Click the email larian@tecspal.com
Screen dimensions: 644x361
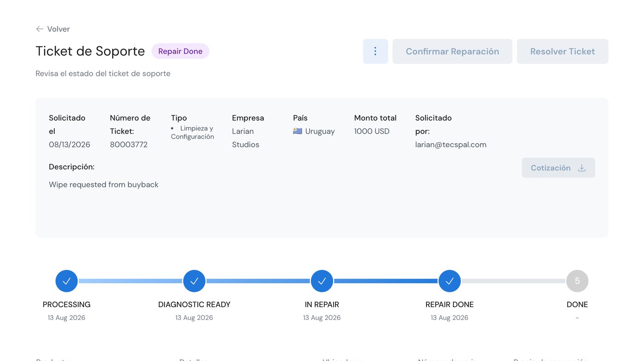pyautogui.click(x=451, y=145)
